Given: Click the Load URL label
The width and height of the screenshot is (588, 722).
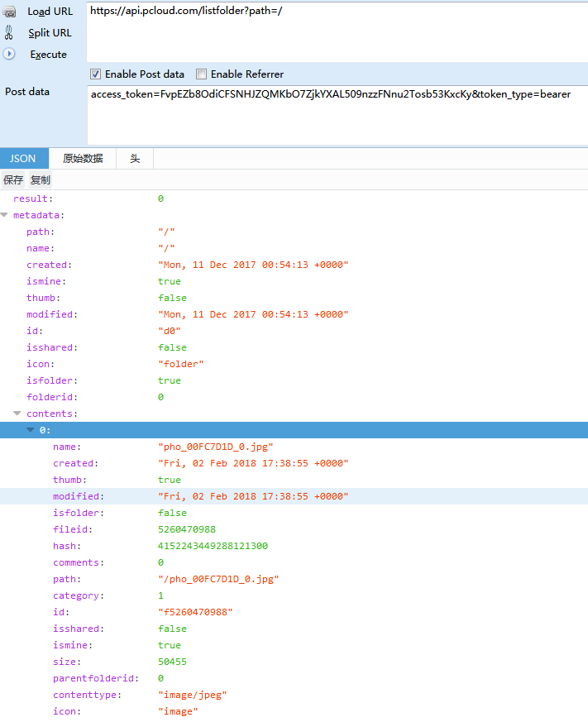Looking at the screenshot, I should coord(50,12).
